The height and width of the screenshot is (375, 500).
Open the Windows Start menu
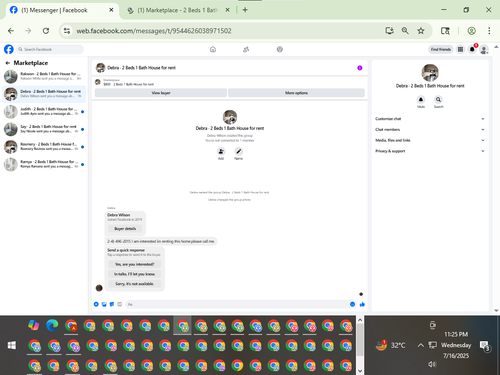pos(12,345)
